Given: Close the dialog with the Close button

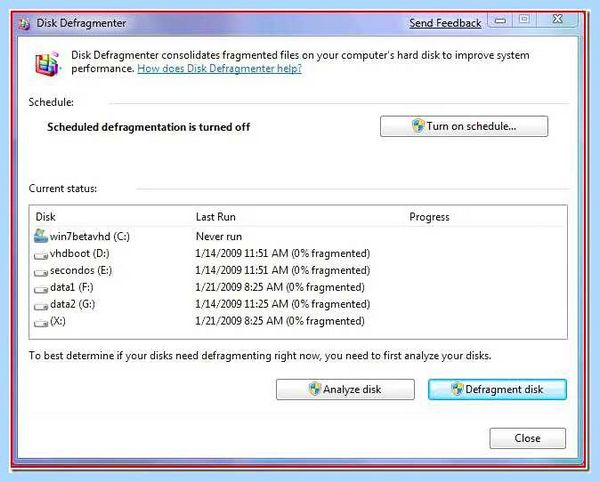Looking at the screenshot, I should point(527,438).
